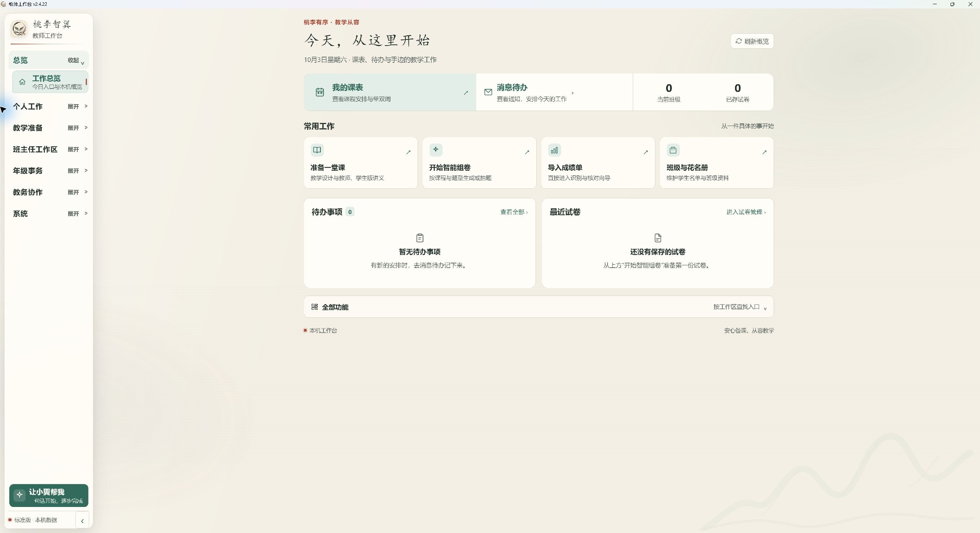Expand the 教务协作 section
This screenshot has height=533, width=980.
click(x=49, y=192)
